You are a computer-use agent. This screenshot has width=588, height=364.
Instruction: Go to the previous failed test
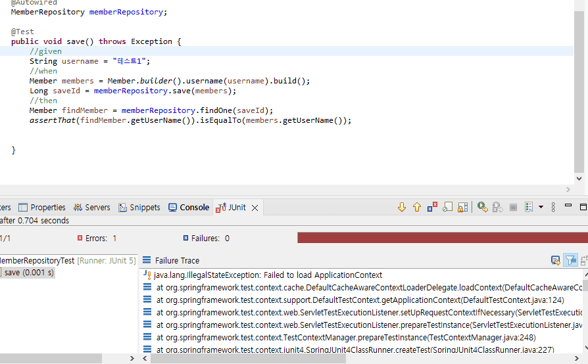click(x=416, y=207)
